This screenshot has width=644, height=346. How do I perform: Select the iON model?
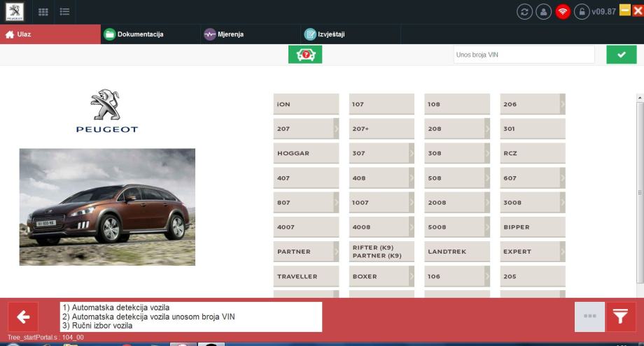coord(306,104)
